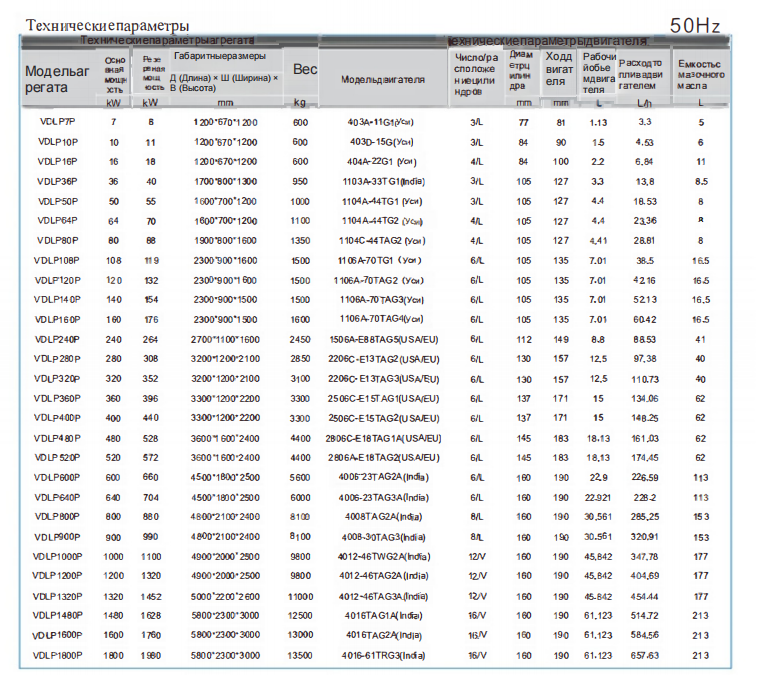Viewport: 757px width, 675px height.
Task: Select fuel consumption value 657.63
Action: tap(645, 656)
